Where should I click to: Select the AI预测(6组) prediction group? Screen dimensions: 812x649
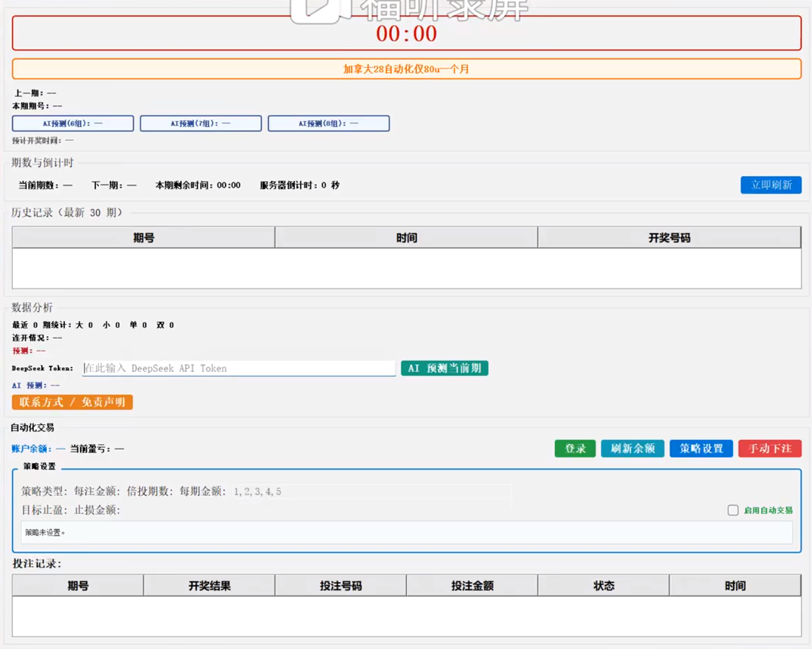73,123
